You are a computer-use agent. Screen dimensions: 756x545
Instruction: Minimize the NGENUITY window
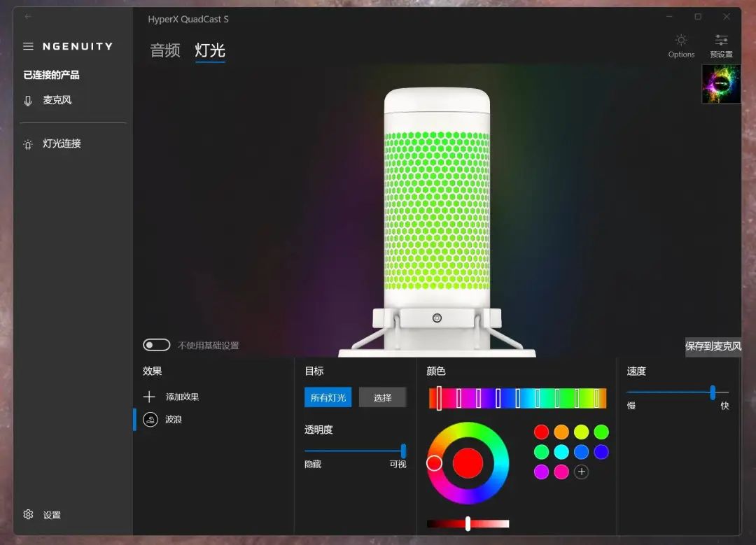(669, 16)
